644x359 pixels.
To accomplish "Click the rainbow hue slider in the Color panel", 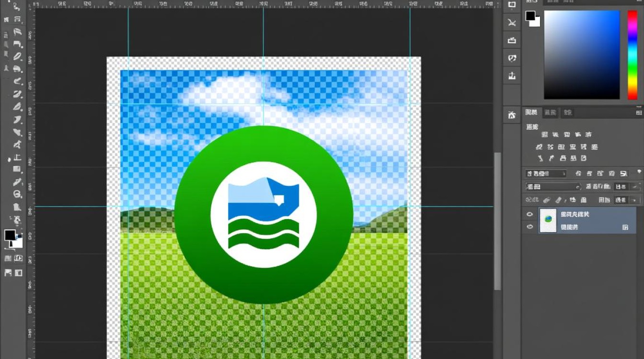I will [x=632, y=55].
